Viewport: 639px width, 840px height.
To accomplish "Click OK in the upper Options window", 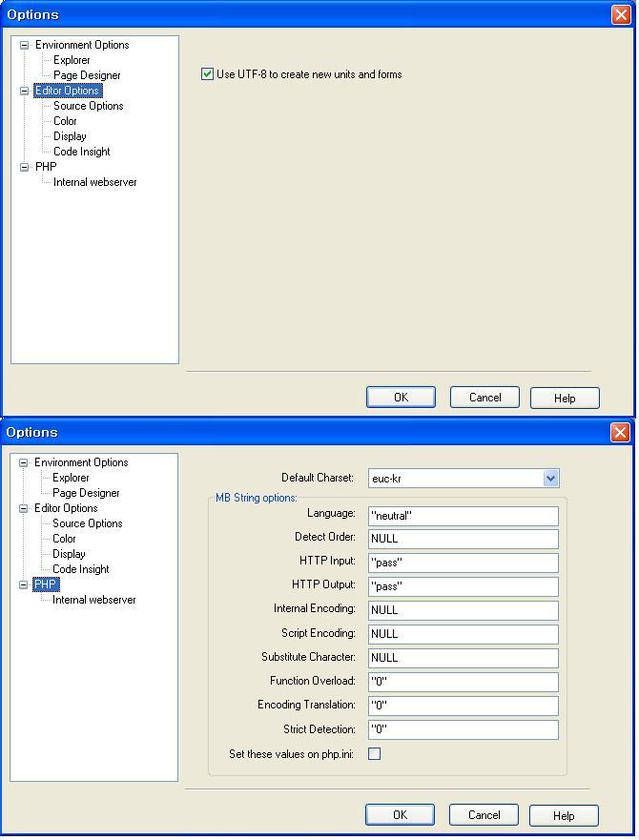I will pyautogui.click(x=401, y=398).
